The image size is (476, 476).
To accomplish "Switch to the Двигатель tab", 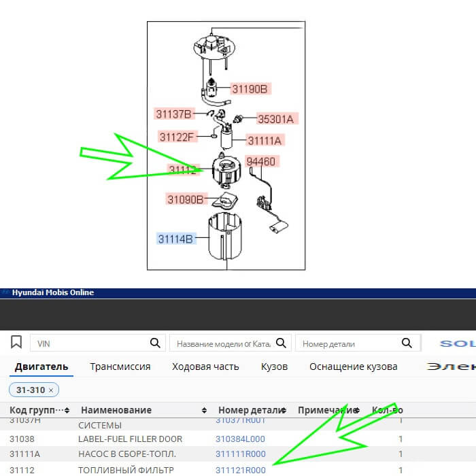I will [41, 367].
